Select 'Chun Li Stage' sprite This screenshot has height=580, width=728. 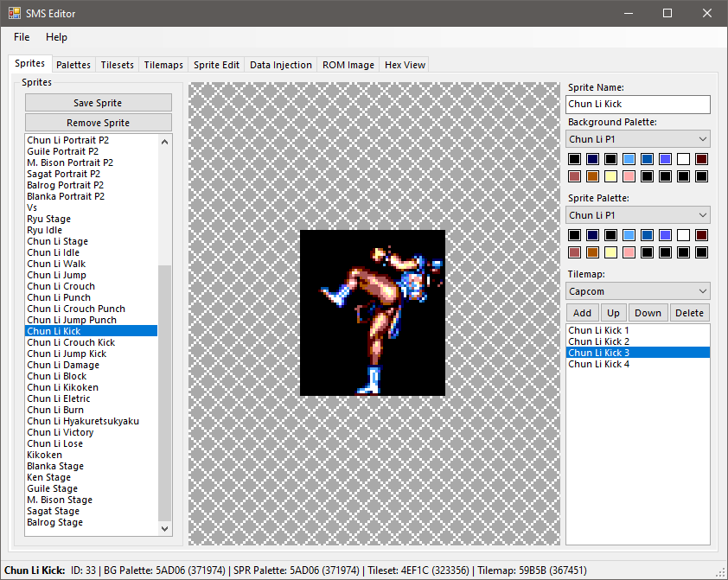pyautogui.click(x=92, y=241)
